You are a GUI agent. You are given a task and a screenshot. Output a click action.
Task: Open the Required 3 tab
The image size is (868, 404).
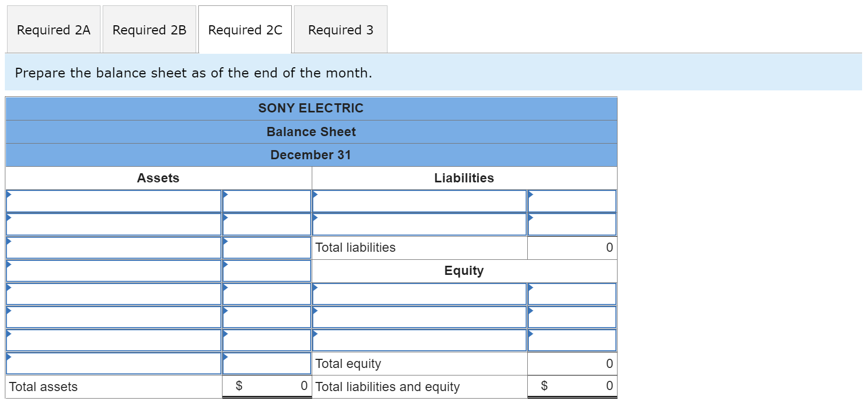(340, 30)
